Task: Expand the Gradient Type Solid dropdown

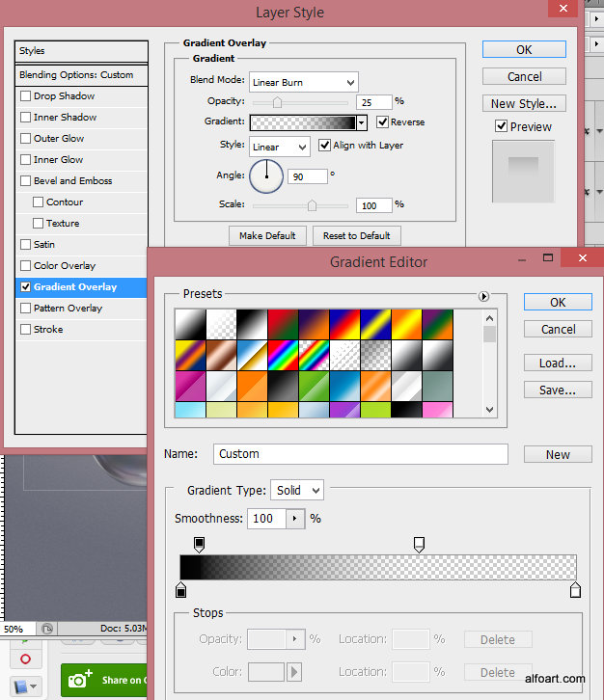Action: click(296, 490)
